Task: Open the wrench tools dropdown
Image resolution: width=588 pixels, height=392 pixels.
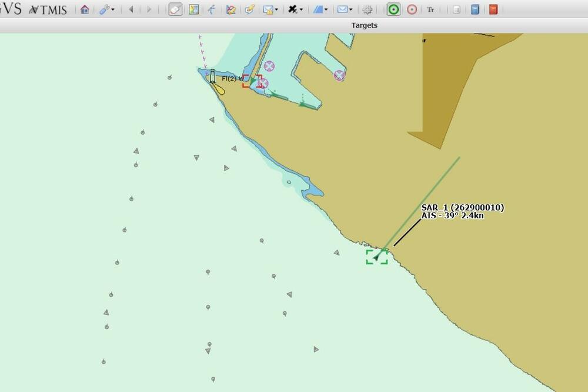Action: (x=106, y=9)
